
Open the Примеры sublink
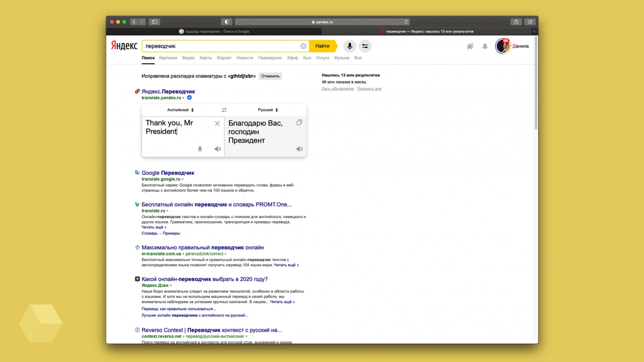171,233
